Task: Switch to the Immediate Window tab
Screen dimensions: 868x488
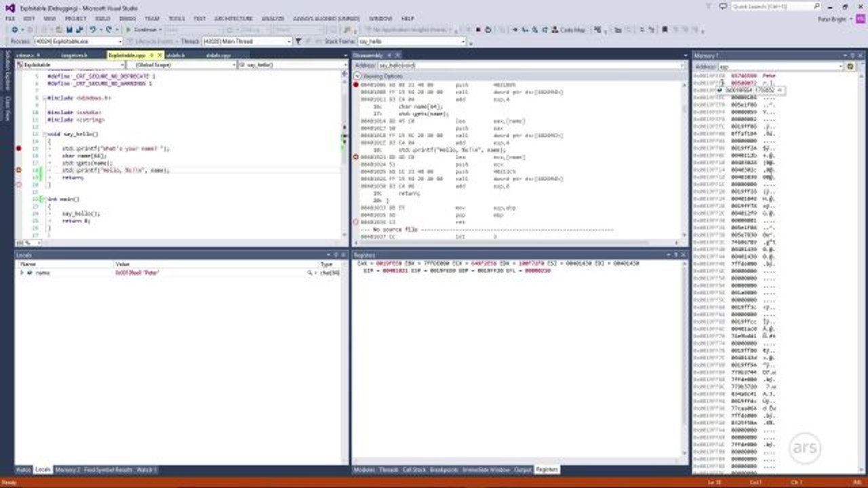Action: pos(486,470)
